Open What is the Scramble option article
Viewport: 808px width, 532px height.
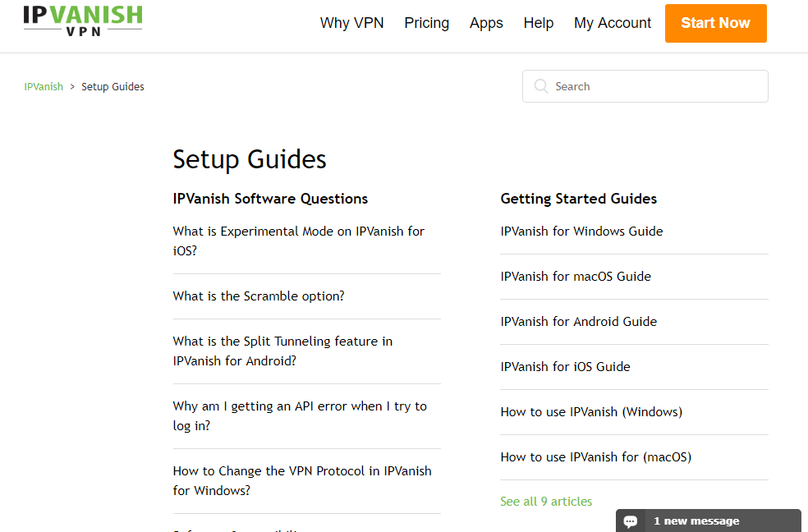click(x=259, y=296)
